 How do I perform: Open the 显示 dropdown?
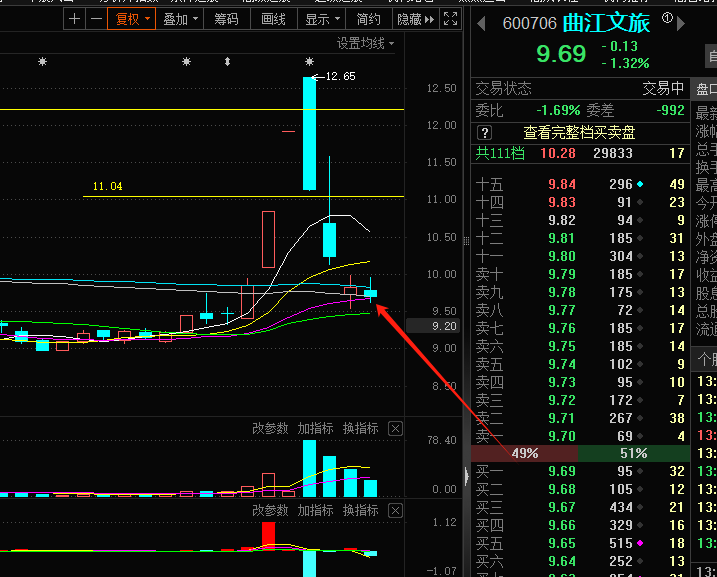322,19
